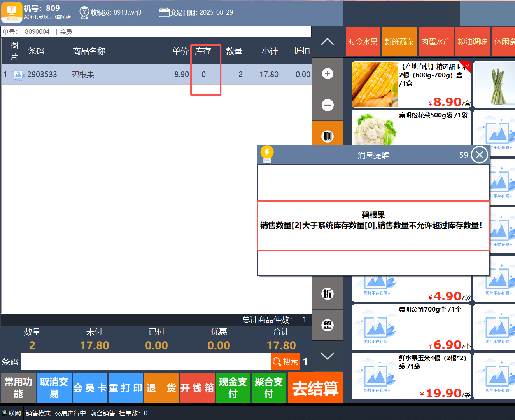Viewport: 515px width, 420px height.
Task: Click the 优惠 discount amount 0.00
Action: [x=219, y=345]
